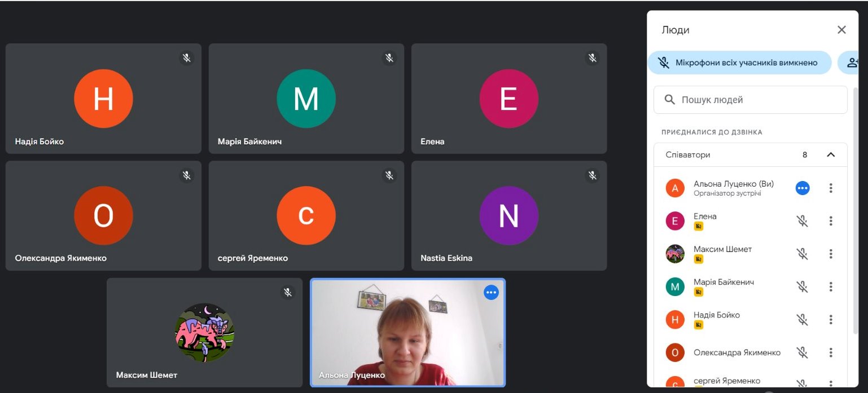Select Організатор зустрічі label
Image resolution: width=868 pixels, height=393 pixels.
[x=727, y=193]
